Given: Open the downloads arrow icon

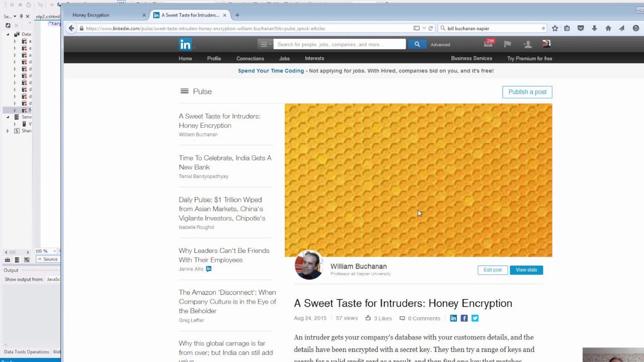Looking at the screenshot, I should click(x=594, y=28).
